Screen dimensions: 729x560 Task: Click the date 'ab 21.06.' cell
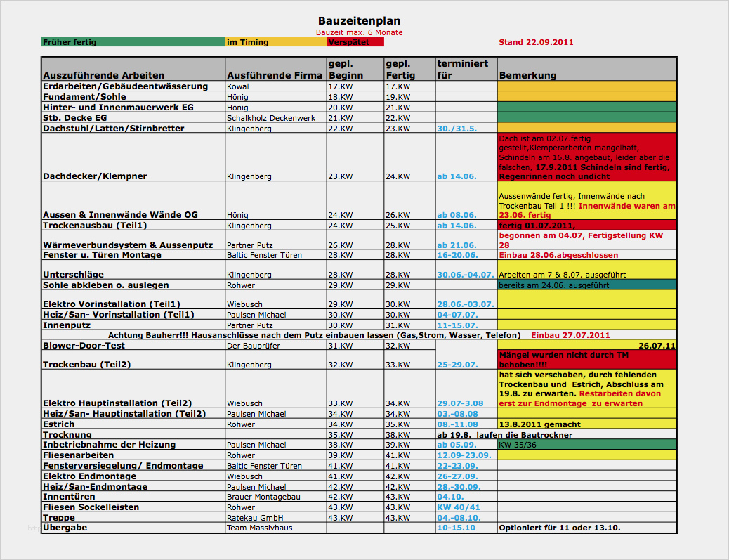[x=466, y=240]
